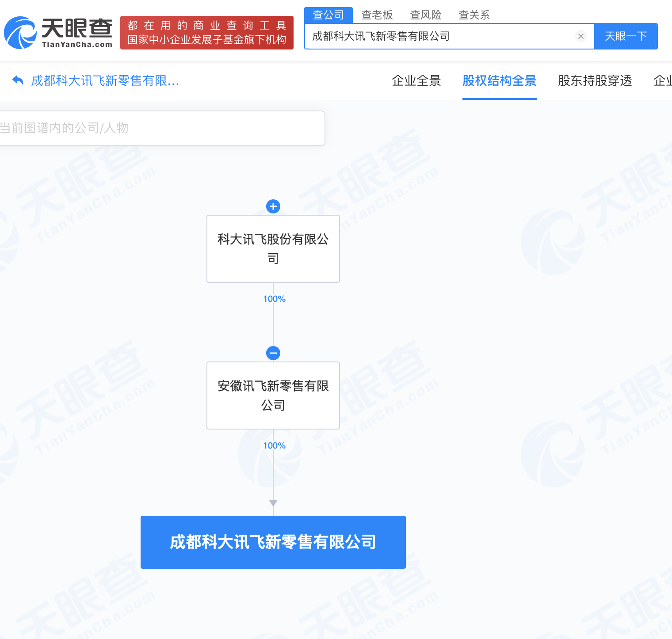Click the blue 成都科大讯飞新零售有限公司 node
672x639 pixels.
(x=273, y=542)
